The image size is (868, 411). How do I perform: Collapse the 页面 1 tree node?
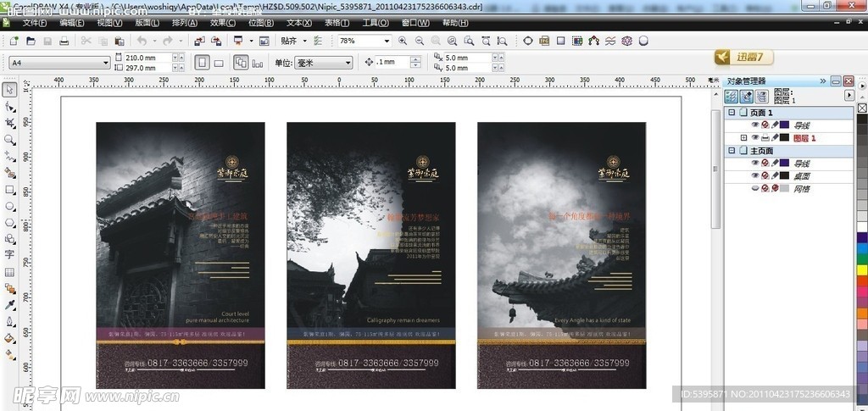732,113
